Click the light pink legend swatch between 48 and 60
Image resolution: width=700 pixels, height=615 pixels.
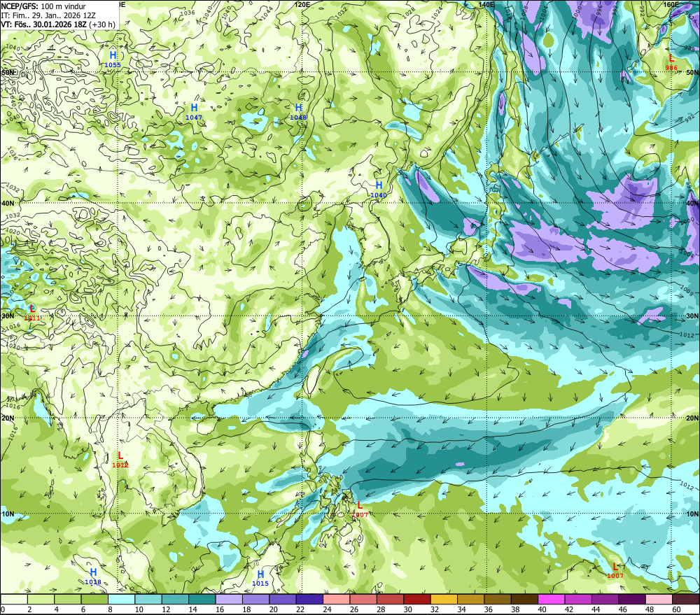659,599
